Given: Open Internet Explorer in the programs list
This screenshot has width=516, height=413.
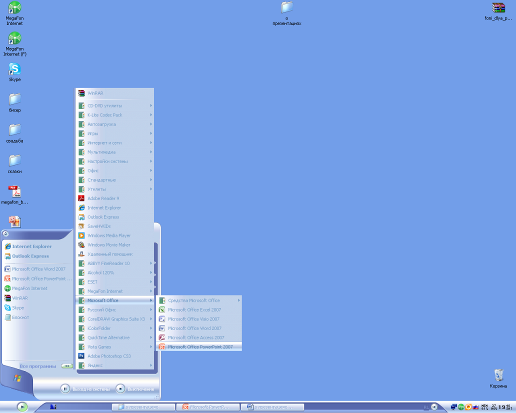Looking at the screenshot, I should (115, 208).
